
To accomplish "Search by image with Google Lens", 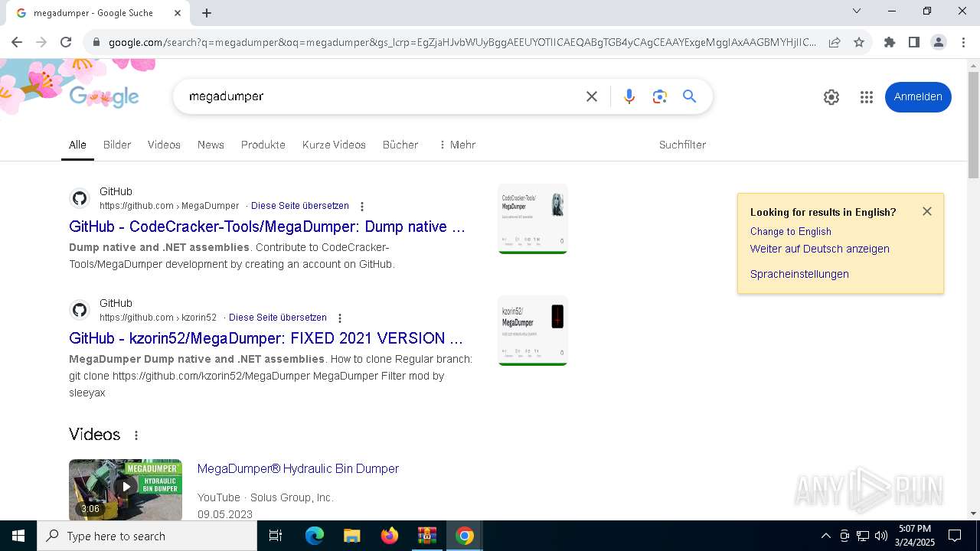I will point(660,96).
